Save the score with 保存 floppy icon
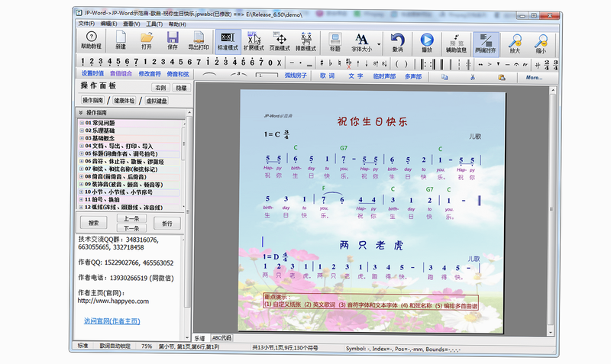The height and width of the screenshot is (364, 611). pos(173,40)
